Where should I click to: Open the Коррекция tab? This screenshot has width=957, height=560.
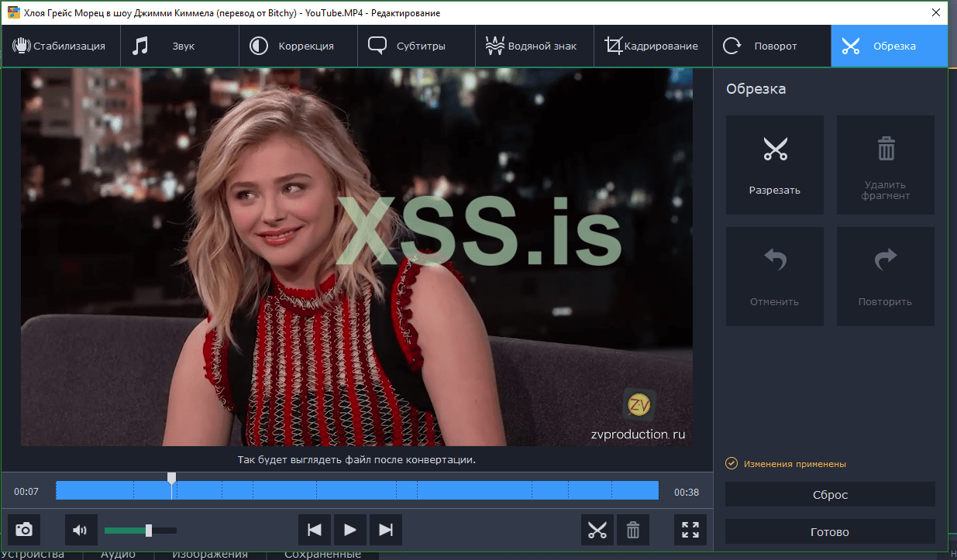tap(298, 46)
